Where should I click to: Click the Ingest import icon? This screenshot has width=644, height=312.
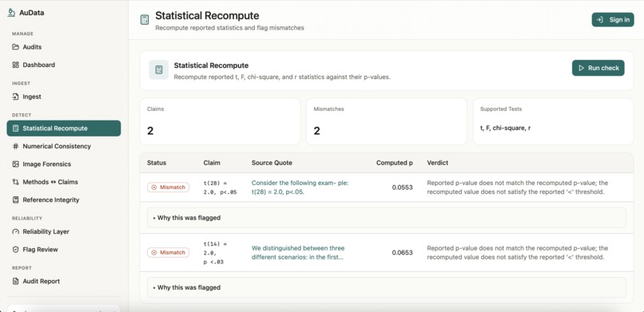point(16,97)
